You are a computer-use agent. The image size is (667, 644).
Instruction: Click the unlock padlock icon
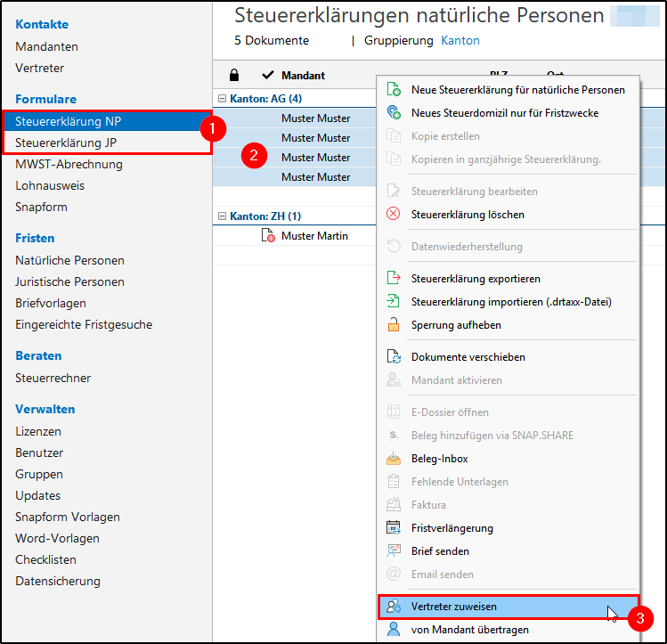click(394, 324)
